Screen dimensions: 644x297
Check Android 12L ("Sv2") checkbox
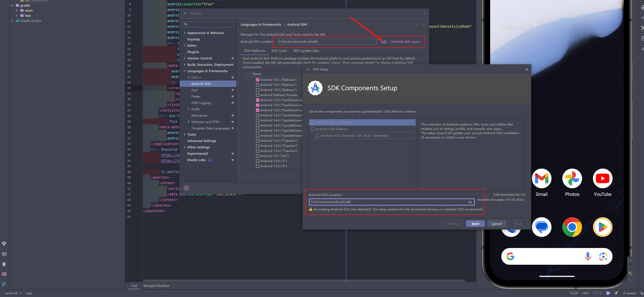tap(258, 156)
